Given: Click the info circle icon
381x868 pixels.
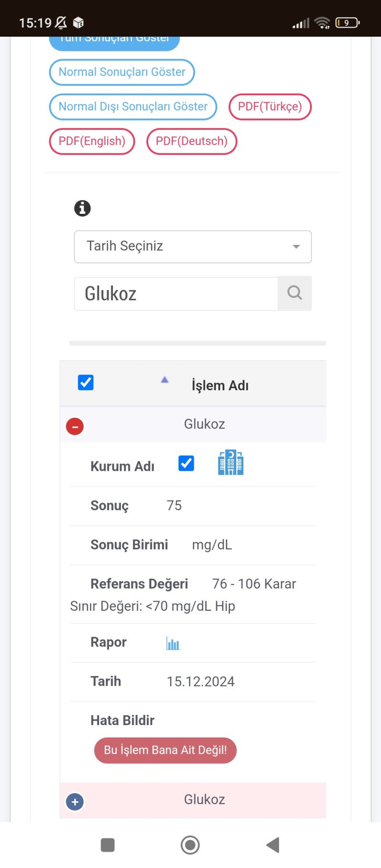Looking at the screenshot, I should 82,208.
